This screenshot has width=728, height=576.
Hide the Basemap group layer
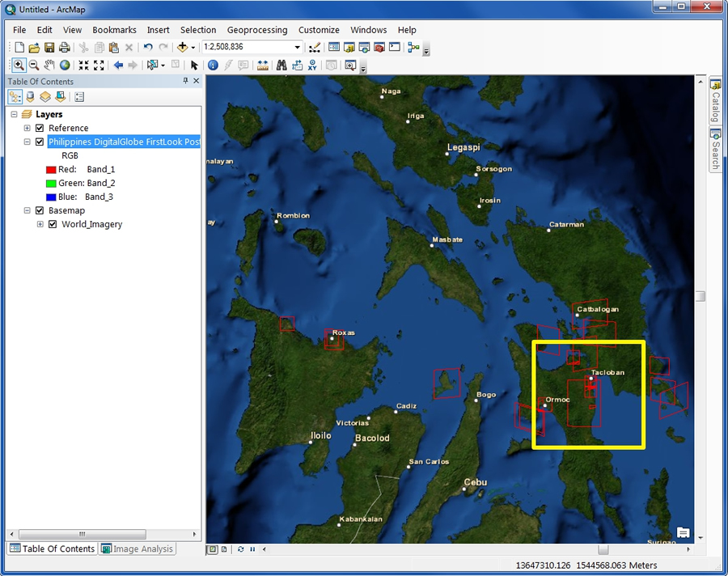(39, 210)
